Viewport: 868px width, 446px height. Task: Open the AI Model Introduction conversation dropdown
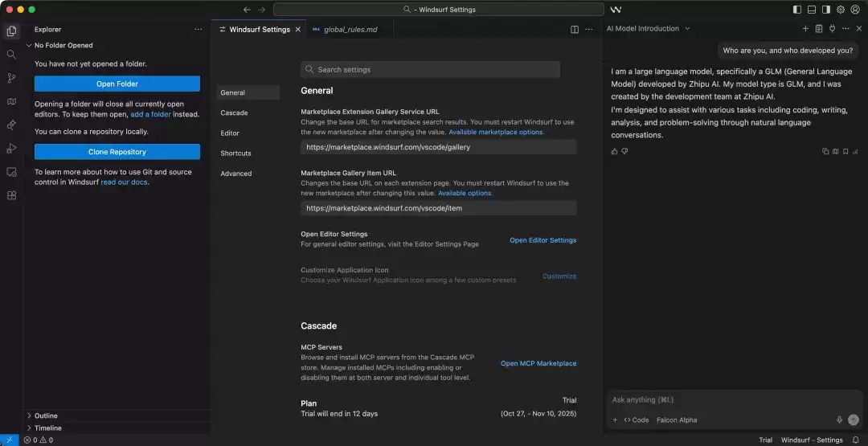click(648, 29)
